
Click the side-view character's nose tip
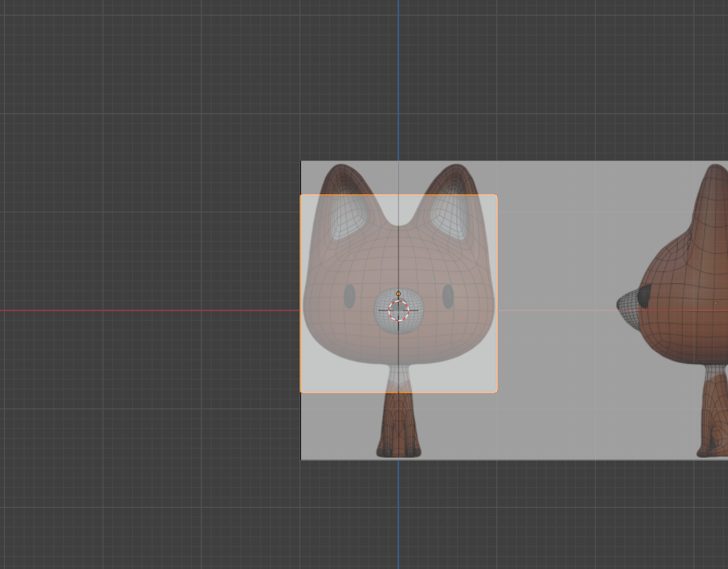(x=621, y=304)
